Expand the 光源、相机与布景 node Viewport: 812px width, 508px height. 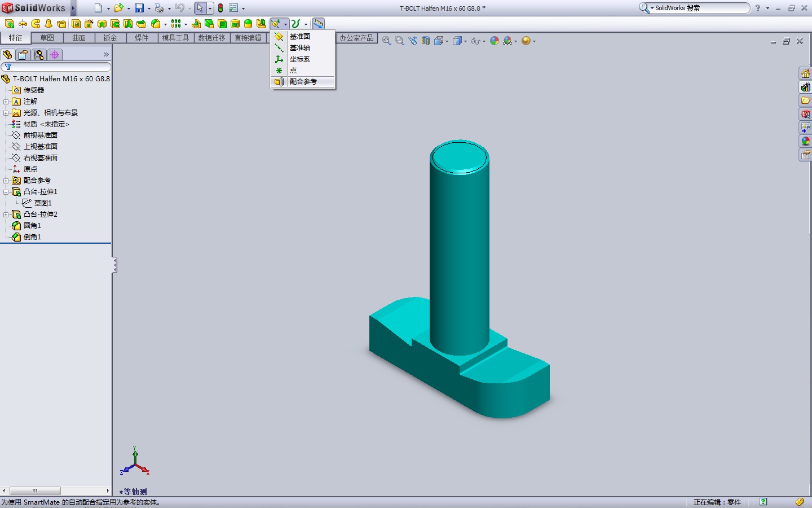click(6, 113)
